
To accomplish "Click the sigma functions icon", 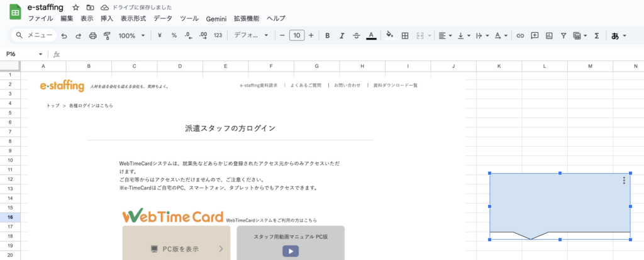I will [596, 36].
